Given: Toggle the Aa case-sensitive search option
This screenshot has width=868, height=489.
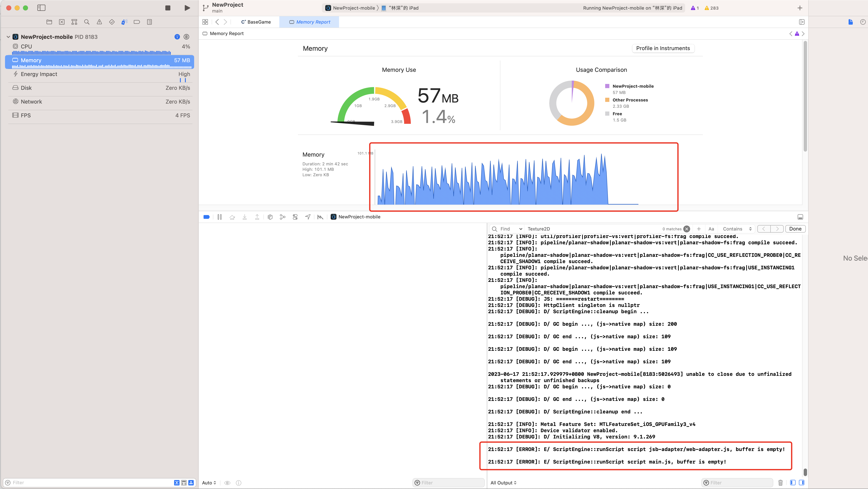Looking at the screenshot, I should (x=711, y=229).
